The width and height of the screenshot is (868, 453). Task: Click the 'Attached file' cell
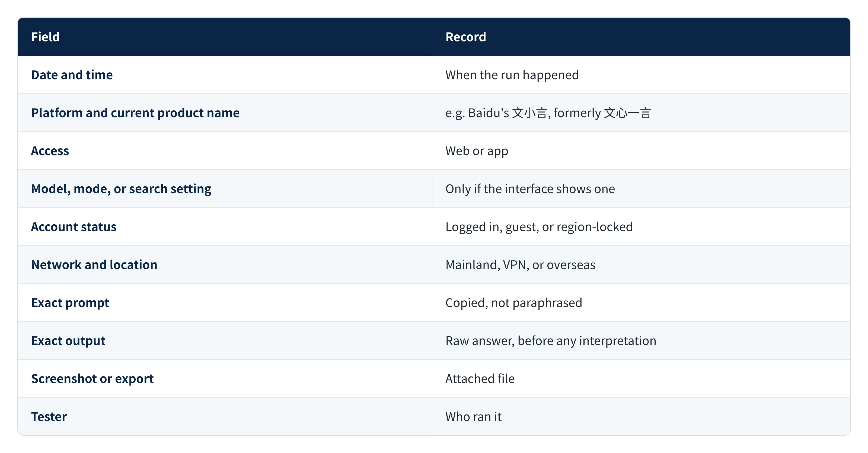641,378
